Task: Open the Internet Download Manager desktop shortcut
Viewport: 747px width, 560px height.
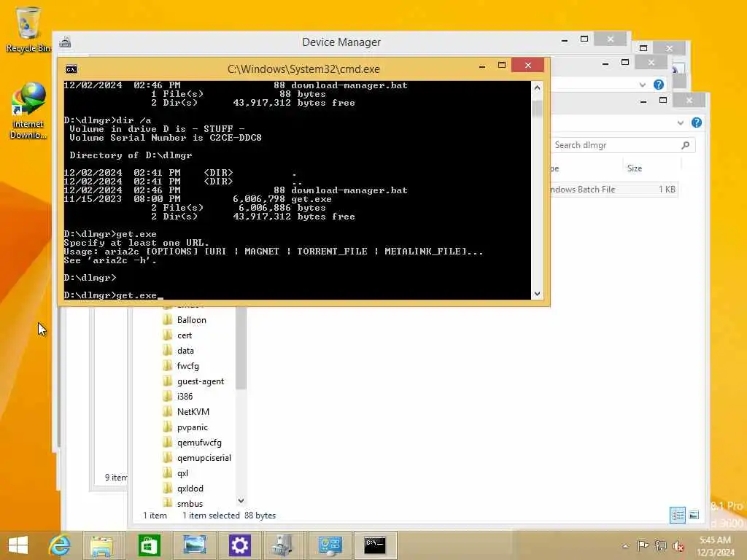Action: click(x=28, y=111)
